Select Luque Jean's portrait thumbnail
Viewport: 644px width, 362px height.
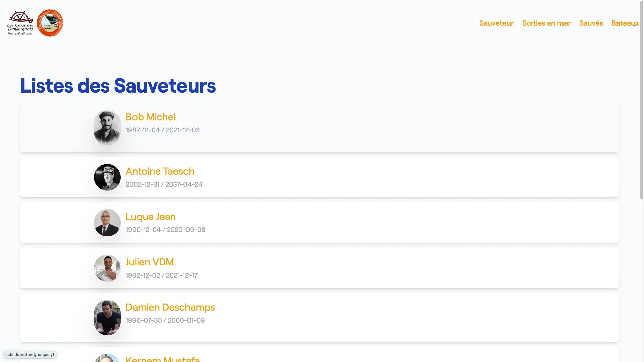[x=107, y=223]
